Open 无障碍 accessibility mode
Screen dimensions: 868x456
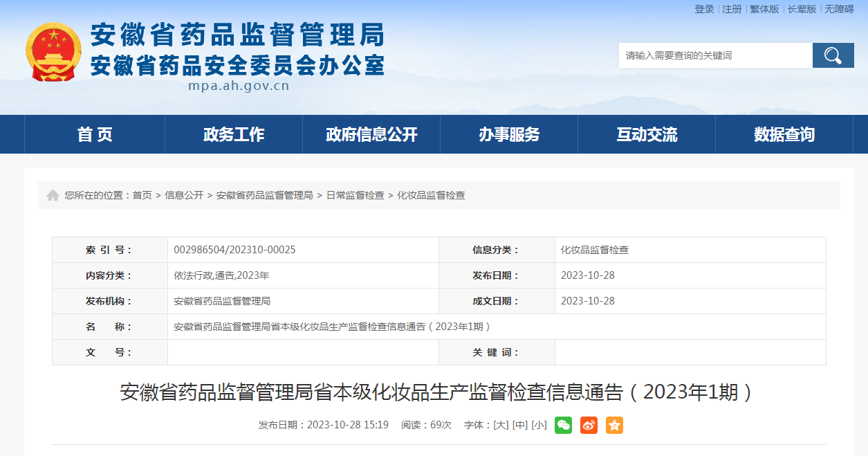point(839,9)
